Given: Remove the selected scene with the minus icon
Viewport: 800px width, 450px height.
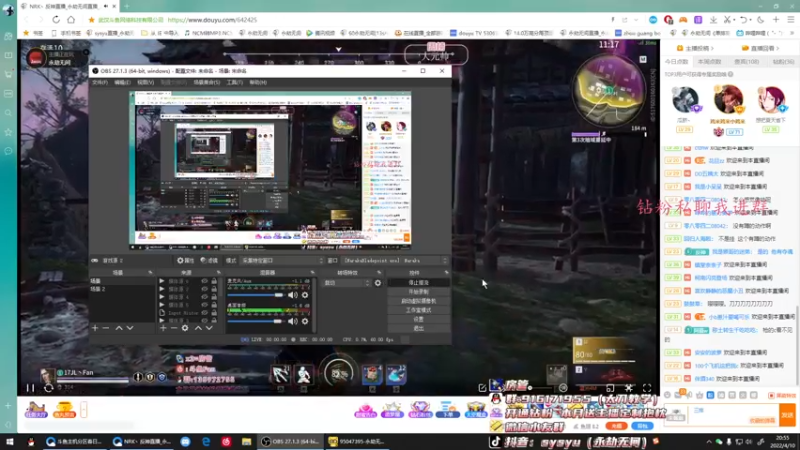Looking at the screenshot, I should [106, 328].
